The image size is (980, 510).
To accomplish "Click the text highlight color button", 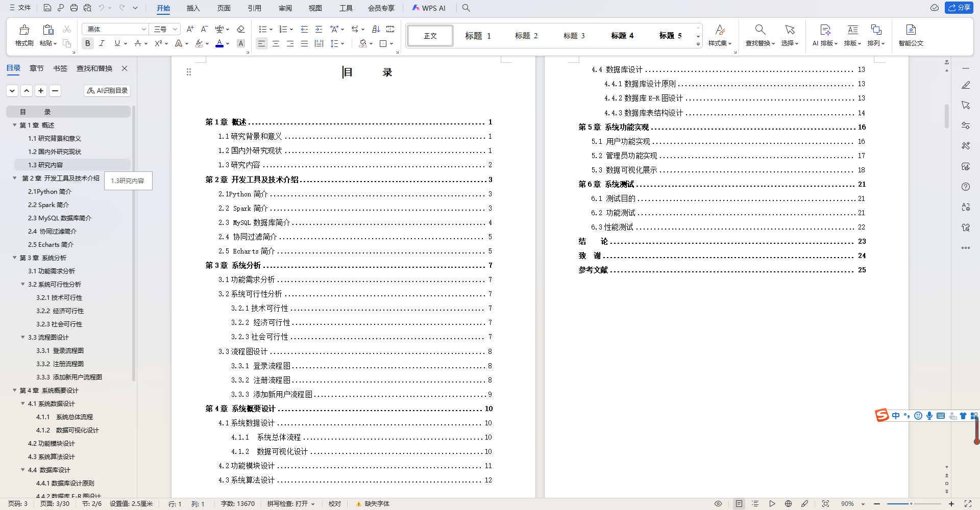I will pos(199,43).
